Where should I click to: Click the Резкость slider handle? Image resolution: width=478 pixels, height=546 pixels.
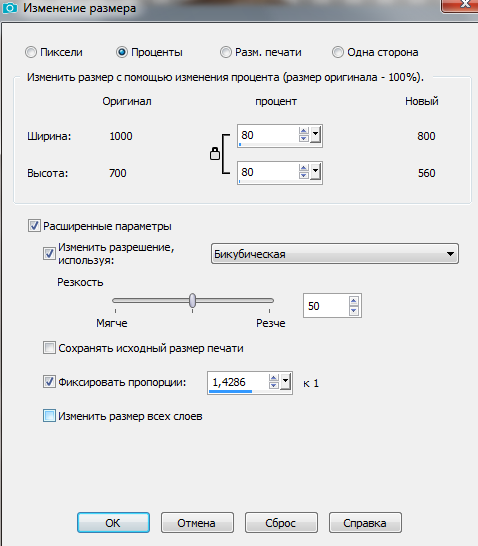tap(193, 301)
